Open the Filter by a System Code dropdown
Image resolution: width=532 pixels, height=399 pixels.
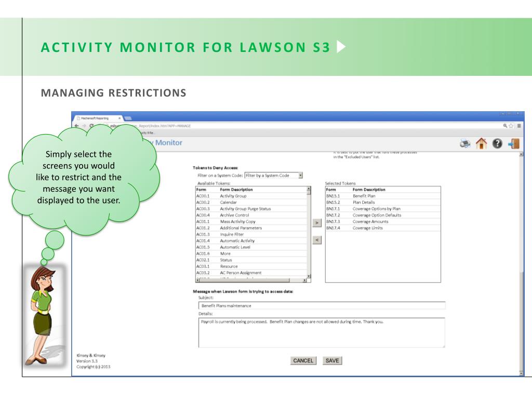tap(273, 176)
